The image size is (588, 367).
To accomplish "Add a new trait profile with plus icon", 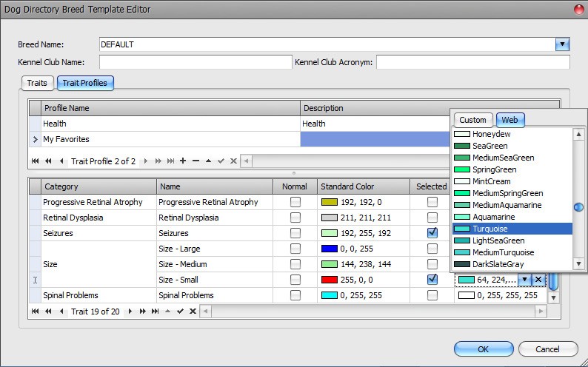I will tap(183, 161).
